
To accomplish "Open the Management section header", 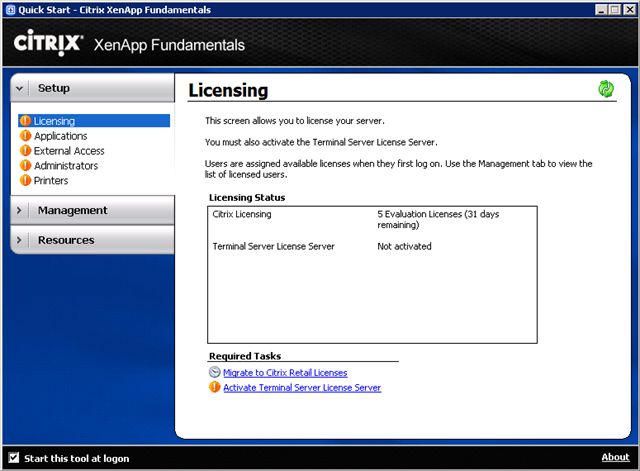I will coord(93,210).
